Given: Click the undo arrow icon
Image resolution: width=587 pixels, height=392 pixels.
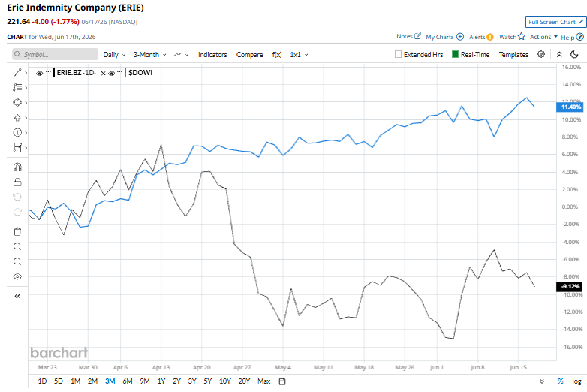Looking at the screenshot, I should click(17, 197).
